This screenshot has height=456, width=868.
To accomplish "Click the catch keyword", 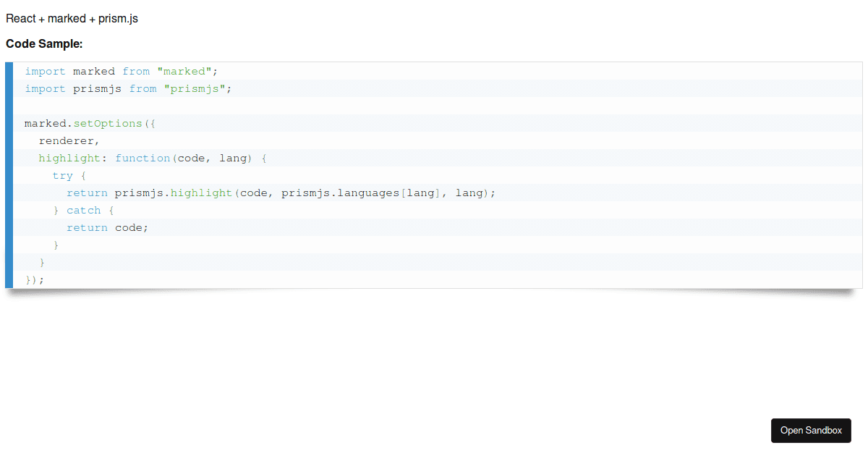I will 83,210.
